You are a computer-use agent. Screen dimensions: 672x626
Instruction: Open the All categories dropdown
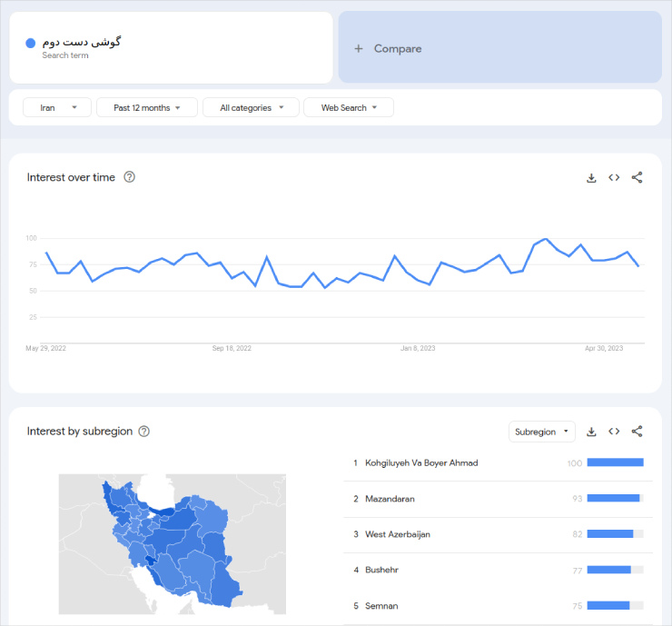point(250,108)
